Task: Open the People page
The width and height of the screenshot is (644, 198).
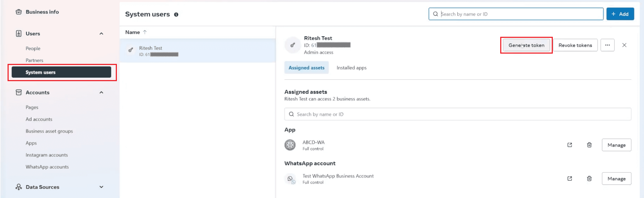Action: 33,48
